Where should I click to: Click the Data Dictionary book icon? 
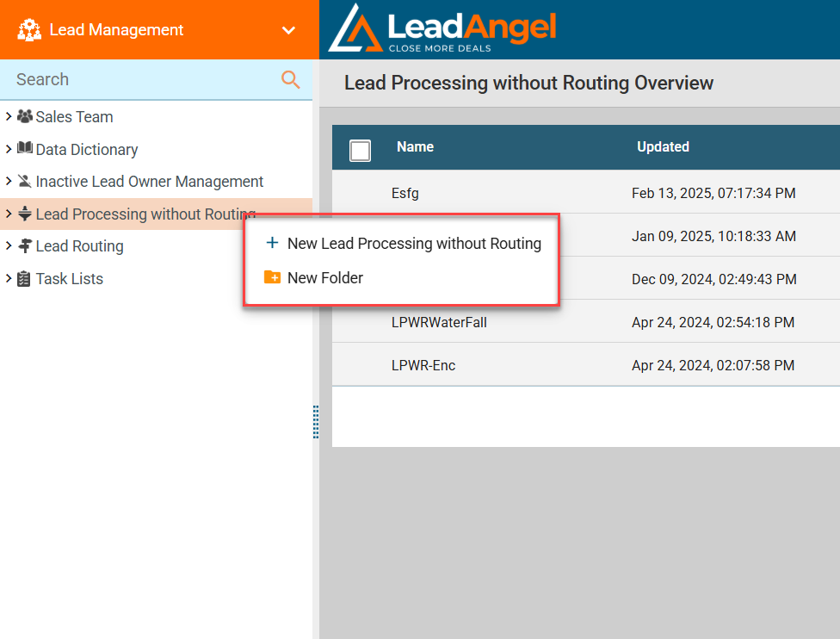coord(25,148)
